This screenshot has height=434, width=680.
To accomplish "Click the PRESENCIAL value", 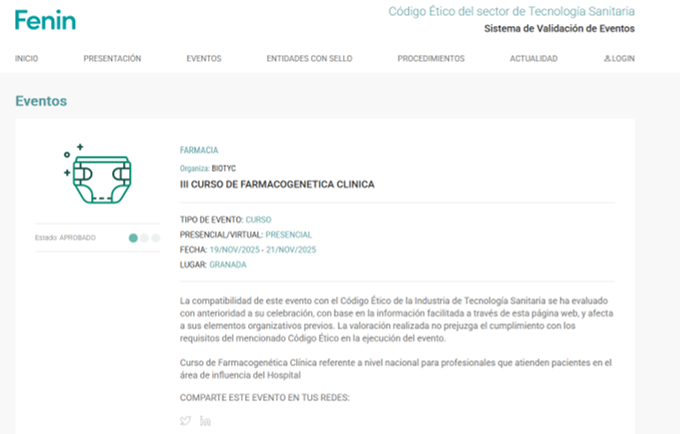I will [x=289, y=235].
